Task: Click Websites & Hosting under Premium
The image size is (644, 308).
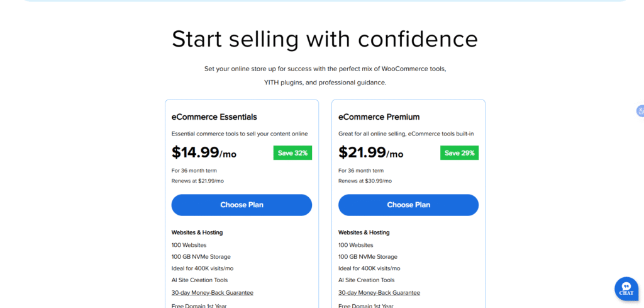Action: click(364, 232)
